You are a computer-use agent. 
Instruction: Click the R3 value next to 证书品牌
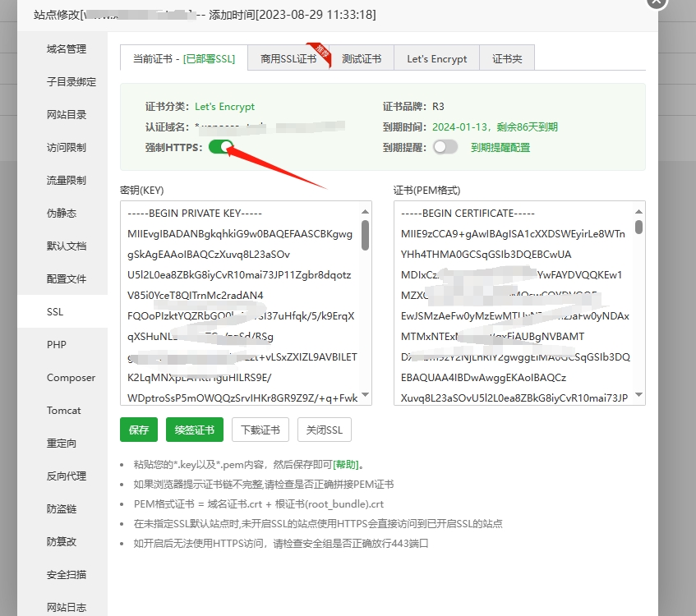tap(438, 107)
